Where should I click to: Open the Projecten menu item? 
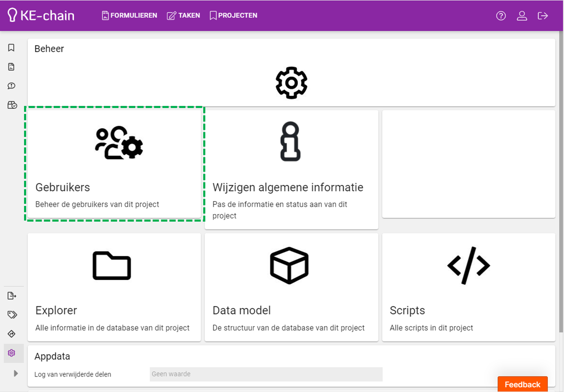click(234, 15)
